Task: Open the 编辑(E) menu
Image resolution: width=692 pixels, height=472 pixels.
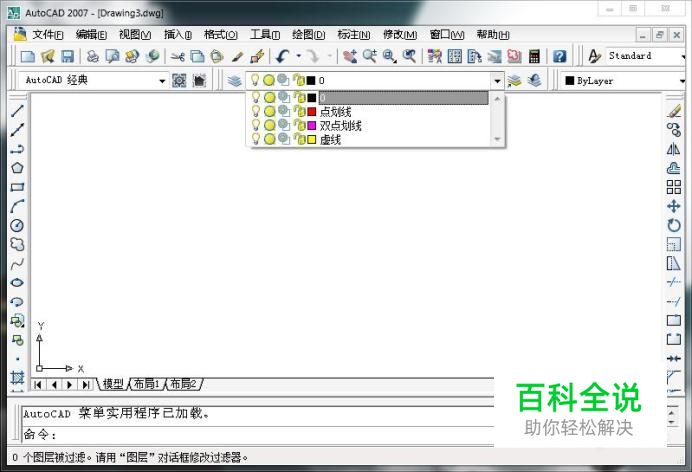Action: 91,34
